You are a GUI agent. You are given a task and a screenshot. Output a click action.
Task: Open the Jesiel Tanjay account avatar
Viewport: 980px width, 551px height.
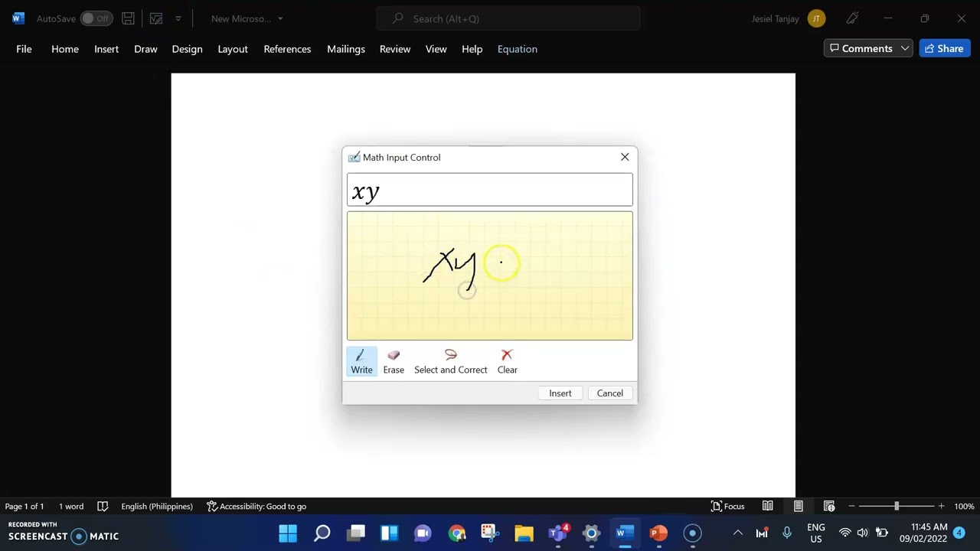816,18
